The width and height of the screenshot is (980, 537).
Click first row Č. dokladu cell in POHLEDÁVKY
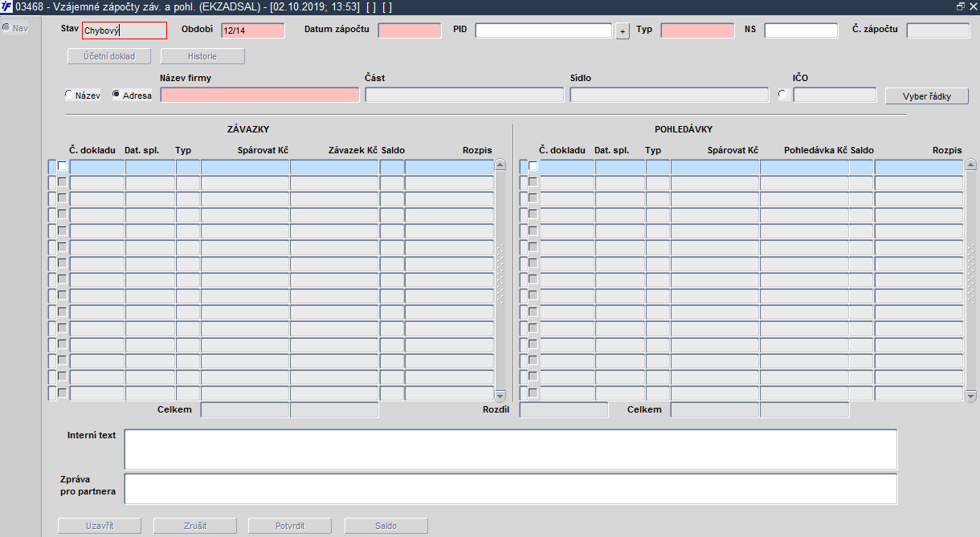[567, 167]
